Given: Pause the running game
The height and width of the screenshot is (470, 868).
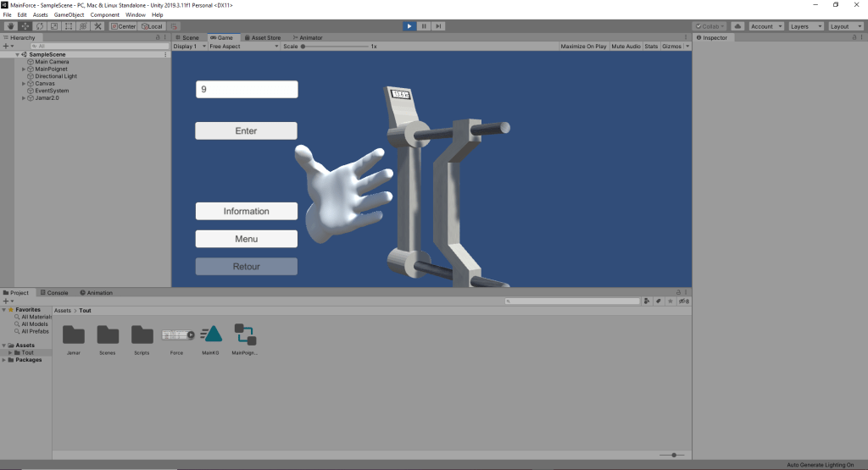Looking at the screenshot, I should (424, 26).
